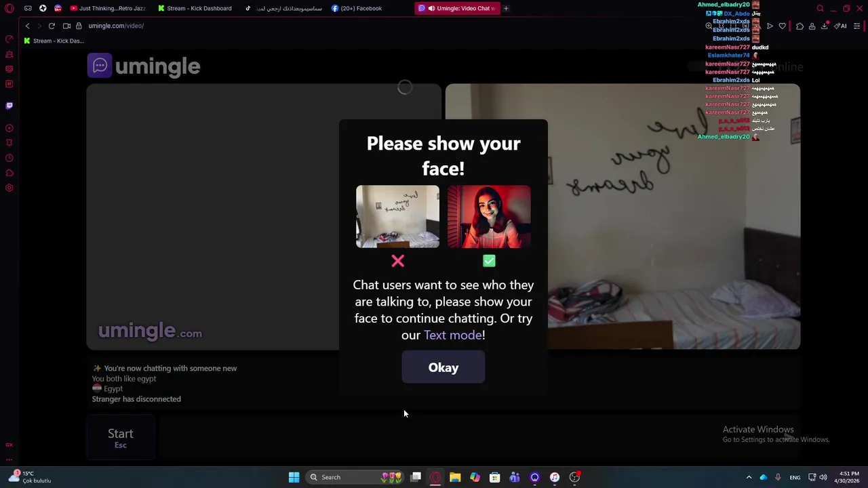The image size is (868, 488).
Task: Click the bedroom example thumbnail in the dialog
Action: [397, 216]
